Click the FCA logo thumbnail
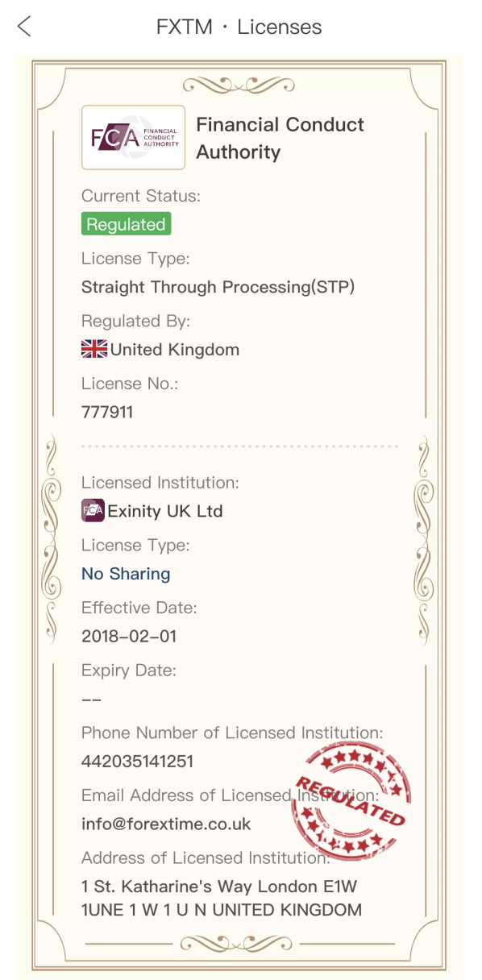The width and height of the screenshot is (482, 980). [134, 138]
